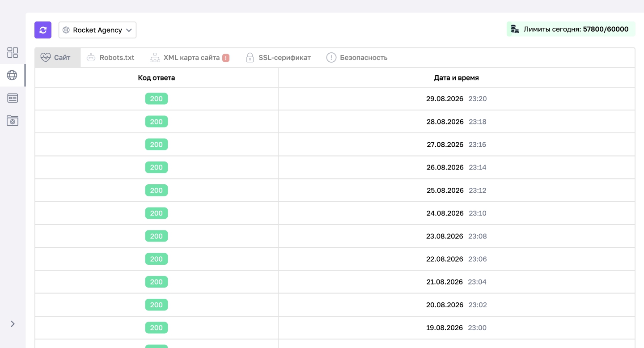Open the dashboard grid icon in sidebar
644x348 pixels.
click(x=13, y=52)
